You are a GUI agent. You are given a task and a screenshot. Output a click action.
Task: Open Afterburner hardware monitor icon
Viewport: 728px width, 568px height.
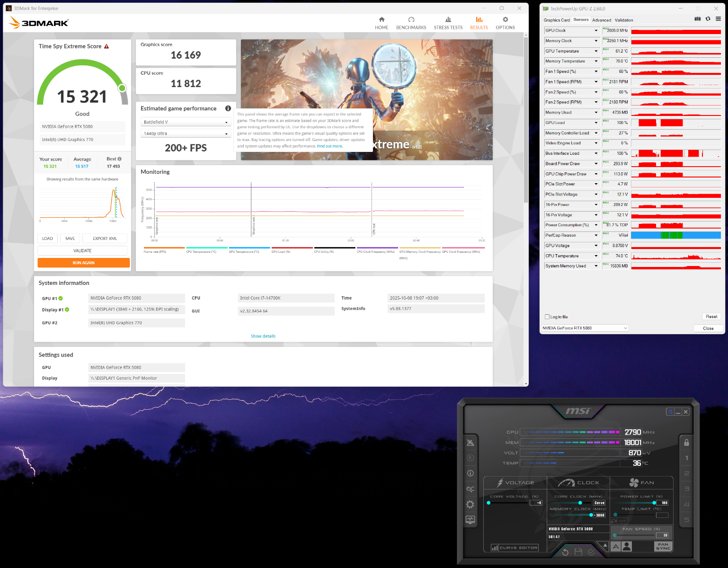click(470, 520)
